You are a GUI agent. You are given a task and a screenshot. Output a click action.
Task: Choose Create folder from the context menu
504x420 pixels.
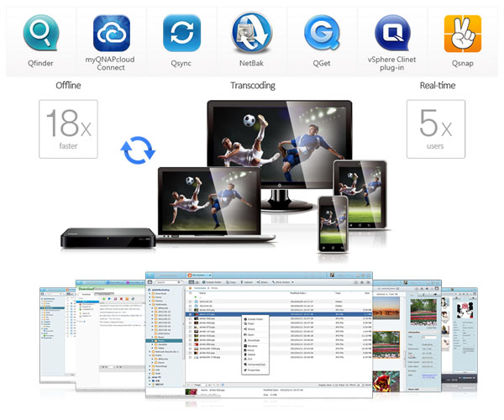point(254,319)
